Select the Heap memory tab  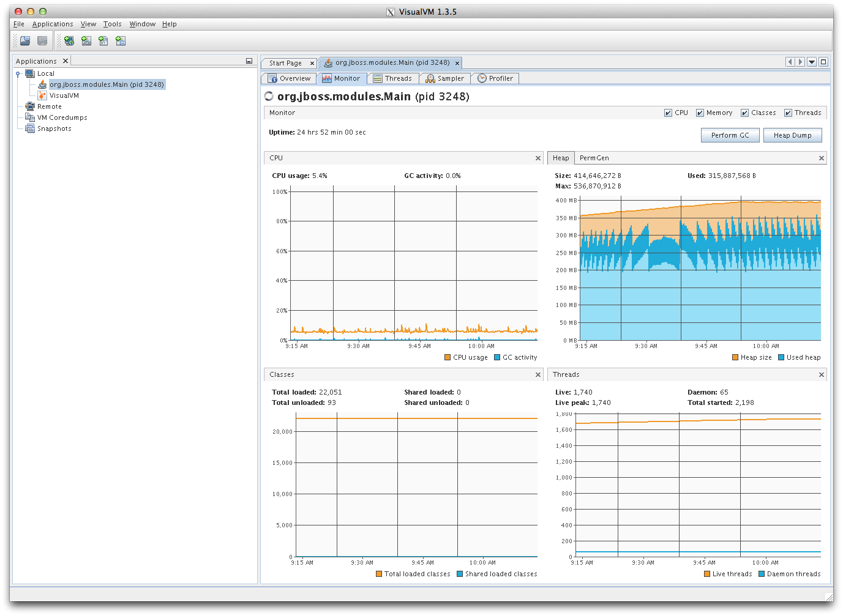561,158
